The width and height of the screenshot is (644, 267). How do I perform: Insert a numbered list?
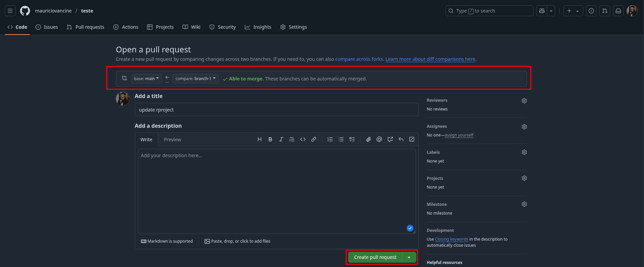point(330,139)
